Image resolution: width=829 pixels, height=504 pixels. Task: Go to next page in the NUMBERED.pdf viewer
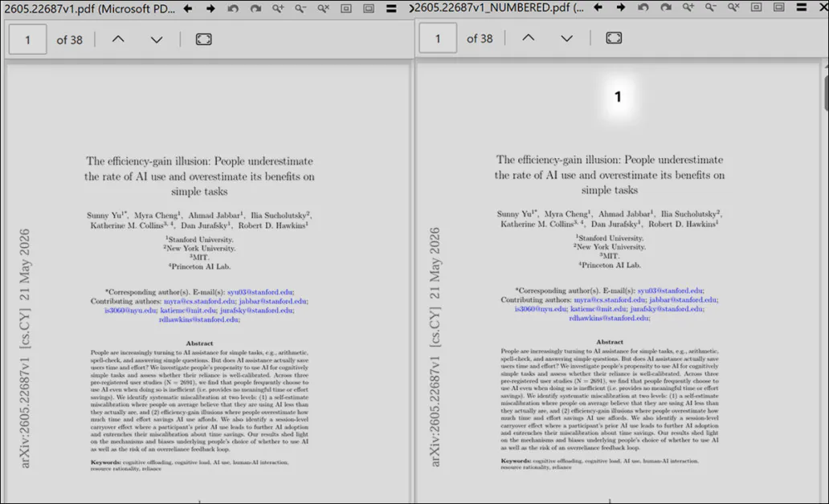[567, 39]
